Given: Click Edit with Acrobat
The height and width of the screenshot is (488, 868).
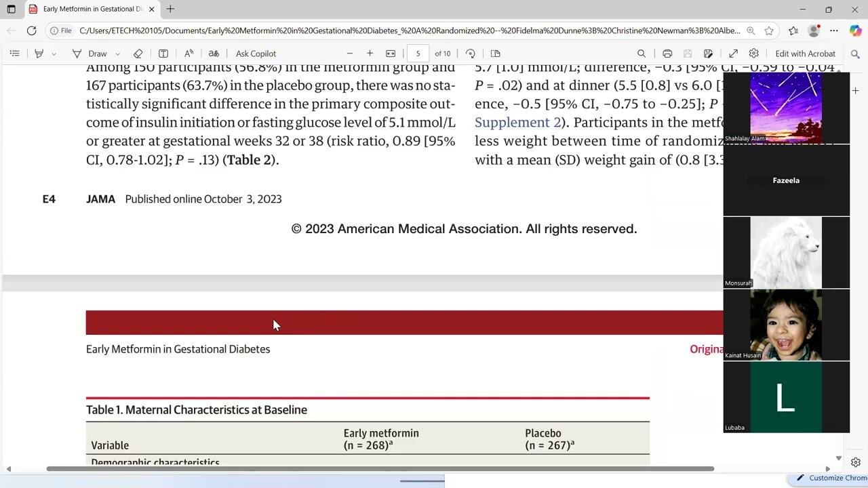Looking at the screenshot, I should [806, 54].
